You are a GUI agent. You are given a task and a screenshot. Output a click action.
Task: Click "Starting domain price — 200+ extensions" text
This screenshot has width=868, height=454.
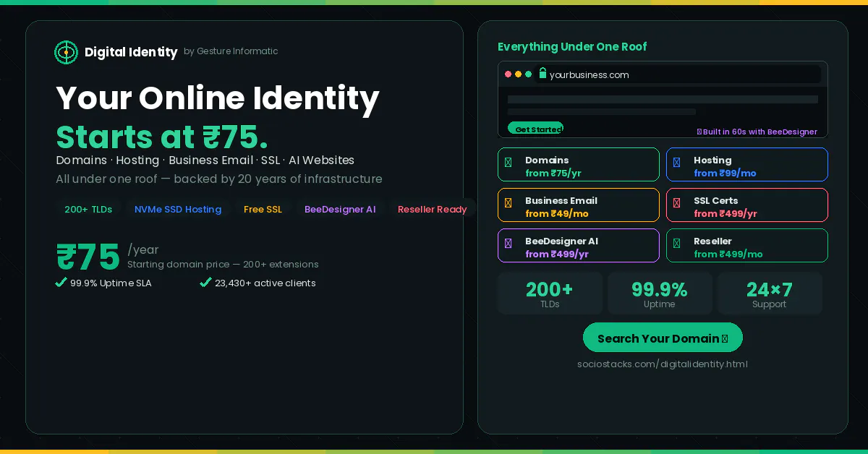click(x=223, y=265)
